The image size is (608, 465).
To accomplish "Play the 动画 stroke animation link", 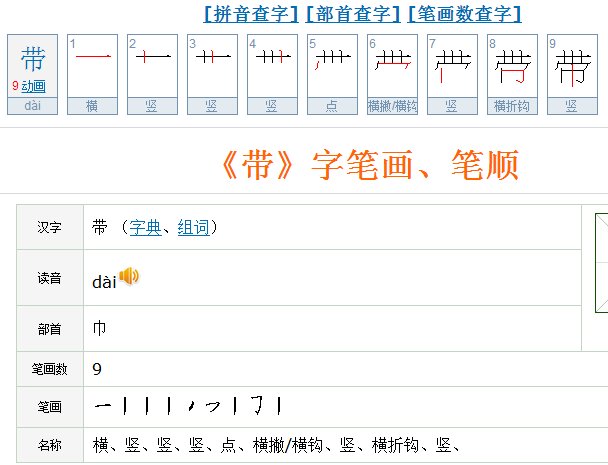I will tap(33, 86).
